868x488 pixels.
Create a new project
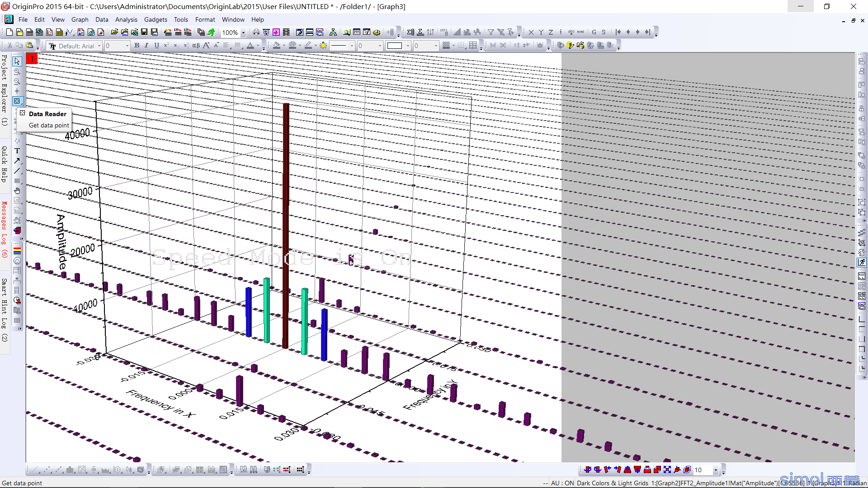pos(9,32)
